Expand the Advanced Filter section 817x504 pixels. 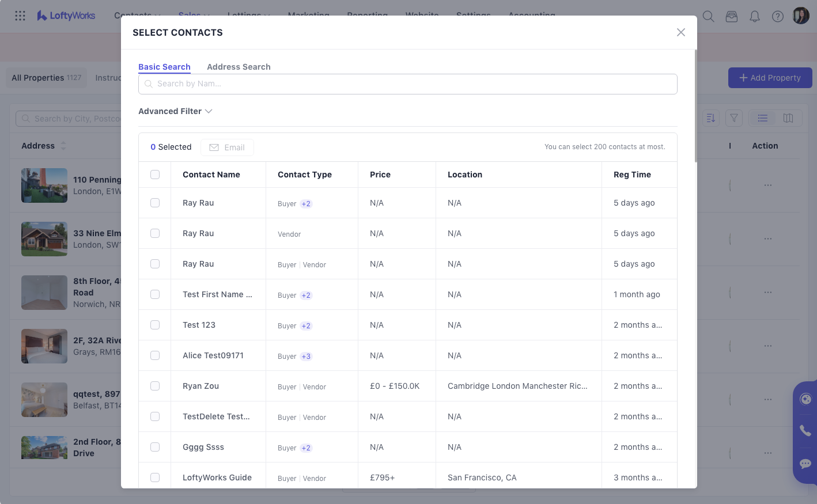(x=175, y=111)
